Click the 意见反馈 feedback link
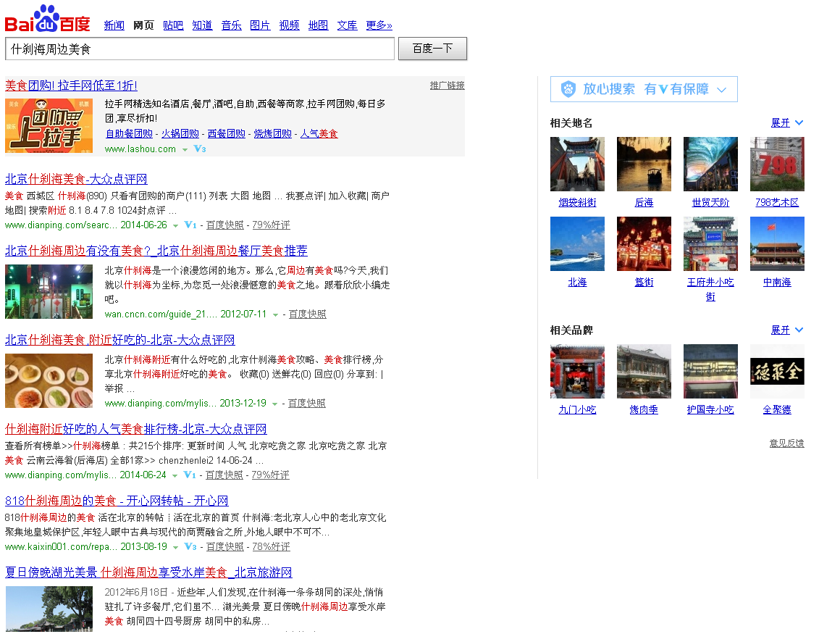 [787, 443]
